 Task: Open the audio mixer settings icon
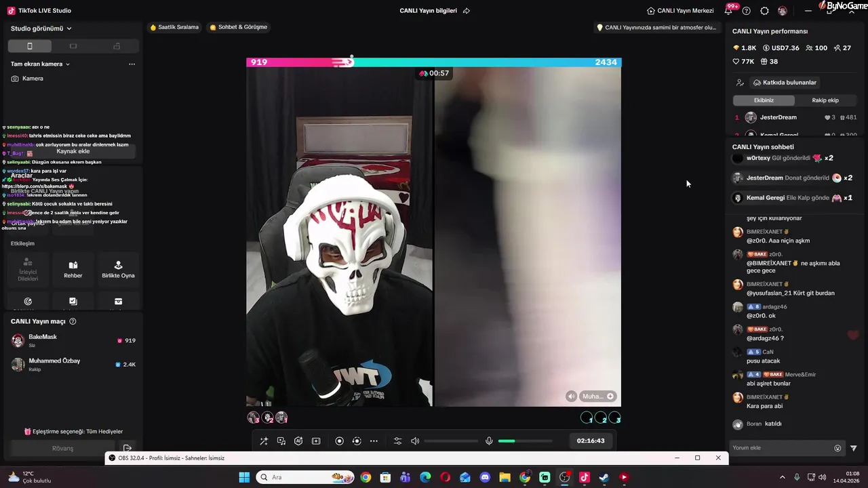pos(398,441)
